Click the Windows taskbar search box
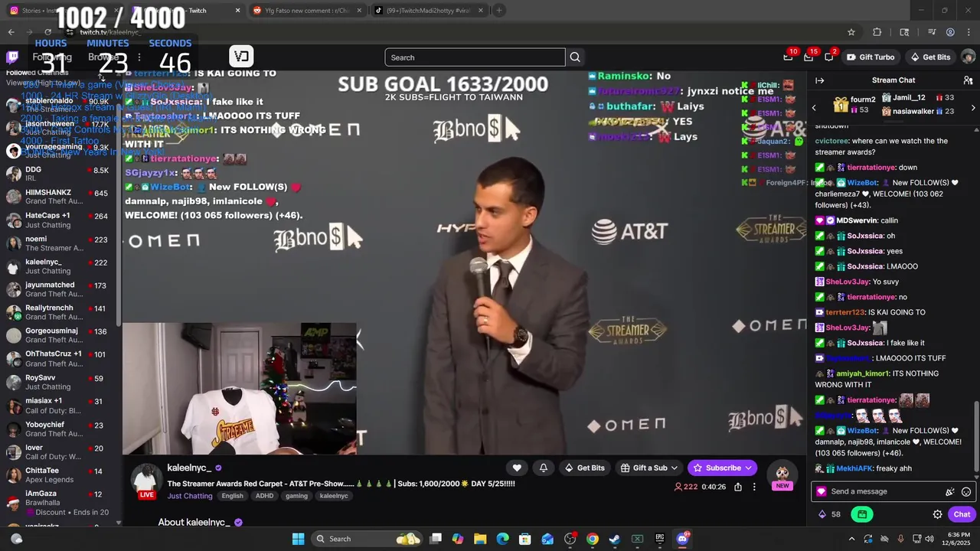Viewport: 980px width, 551px height. click(367, 539)
